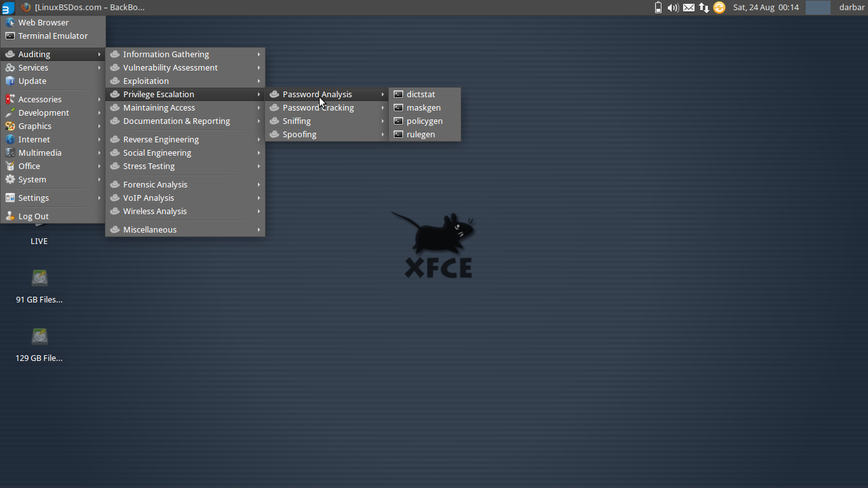The image size is (868, 488).
Task: Click the network arrows tray icon
Action: 704,8
